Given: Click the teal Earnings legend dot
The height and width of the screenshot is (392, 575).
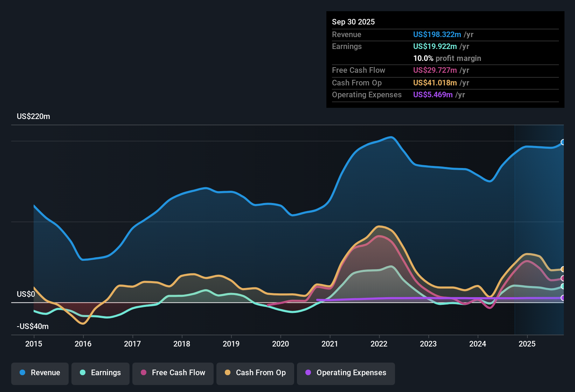Looking at the screenshot, I should [x=83, y=373].
